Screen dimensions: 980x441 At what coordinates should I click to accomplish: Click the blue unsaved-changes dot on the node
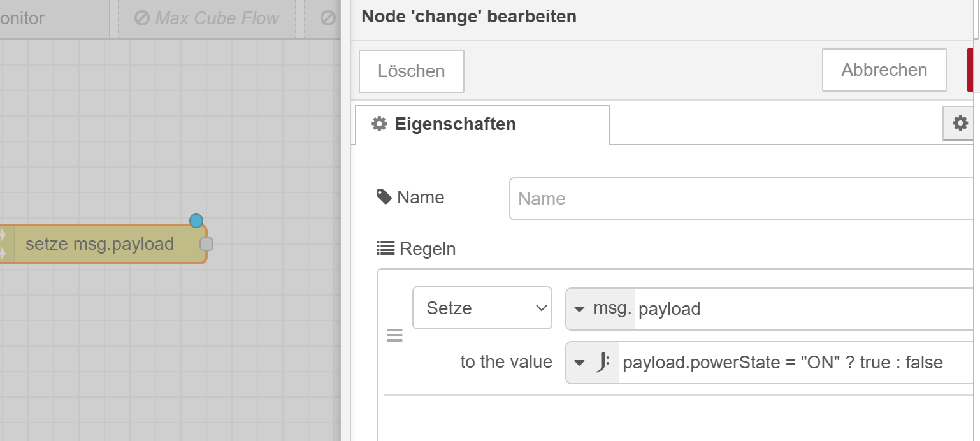(x=196, y=220)
